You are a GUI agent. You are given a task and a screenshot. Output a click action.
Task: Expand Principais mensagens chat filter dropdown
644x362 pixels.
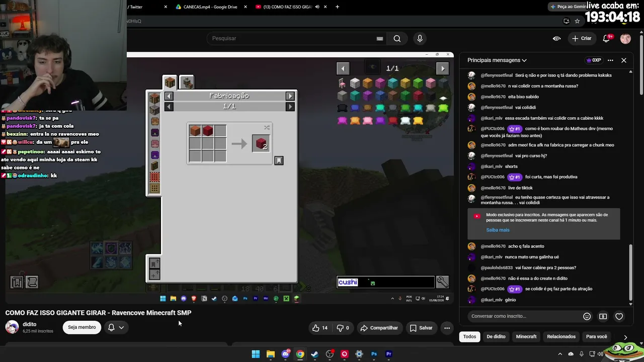pos(497,60)
